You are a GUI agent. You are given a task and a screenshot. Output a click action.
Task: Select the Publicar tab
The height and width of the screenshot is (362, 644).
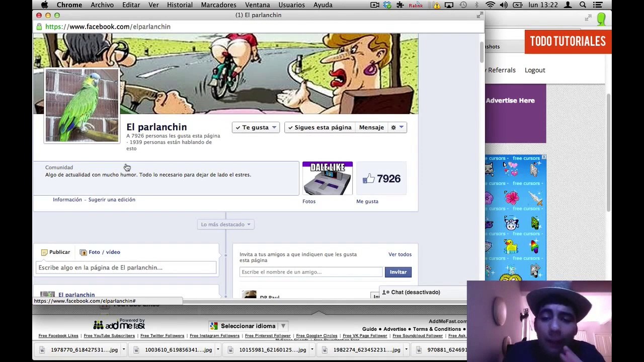(55, 252)
